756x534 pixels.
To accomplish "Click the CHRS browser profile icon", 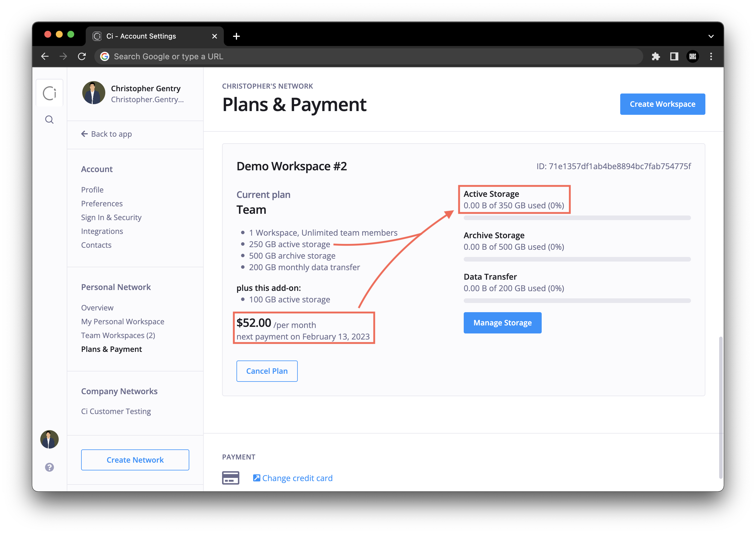I will pyautogui.click(x=692, y=56).
